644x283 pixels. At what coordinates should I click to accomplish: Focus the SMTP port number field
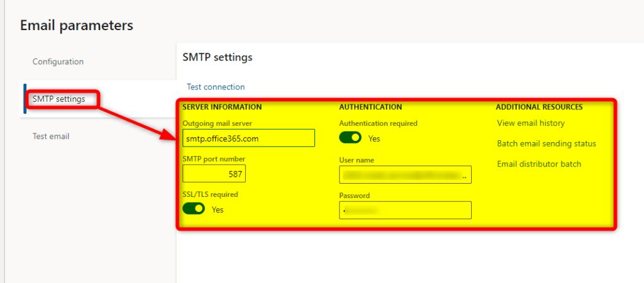[x=214, y=174]
